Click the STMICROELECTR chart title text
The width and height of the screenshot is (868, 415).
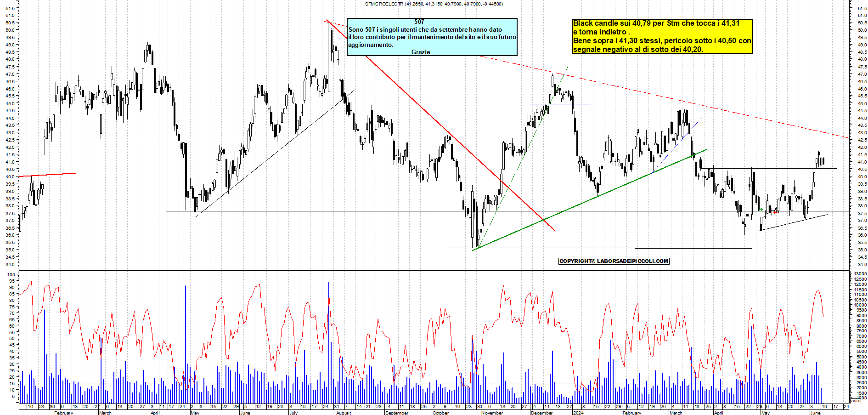(x=434, y=4)
